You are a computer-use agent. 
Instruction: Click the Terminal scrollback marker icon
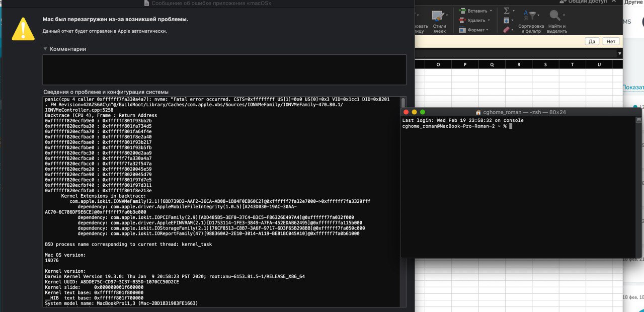638,120
